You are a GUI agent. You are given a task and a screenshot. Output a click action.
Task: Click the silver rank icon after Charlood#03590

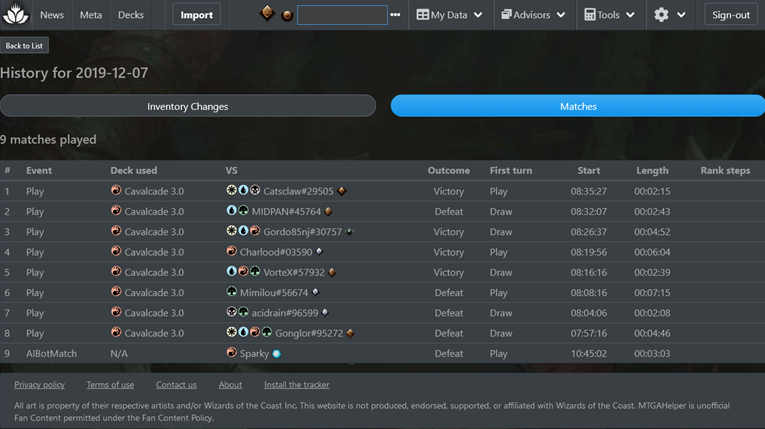[x=319, y=252]
